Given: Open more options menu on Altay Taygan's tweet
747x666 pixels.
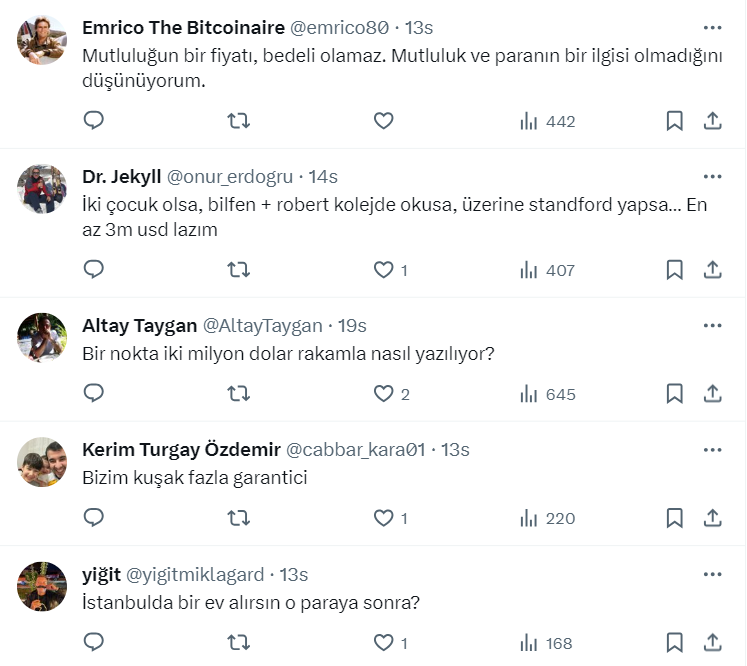Looking at the screenshot, I should pyautogui.click(x=712, y=326).
